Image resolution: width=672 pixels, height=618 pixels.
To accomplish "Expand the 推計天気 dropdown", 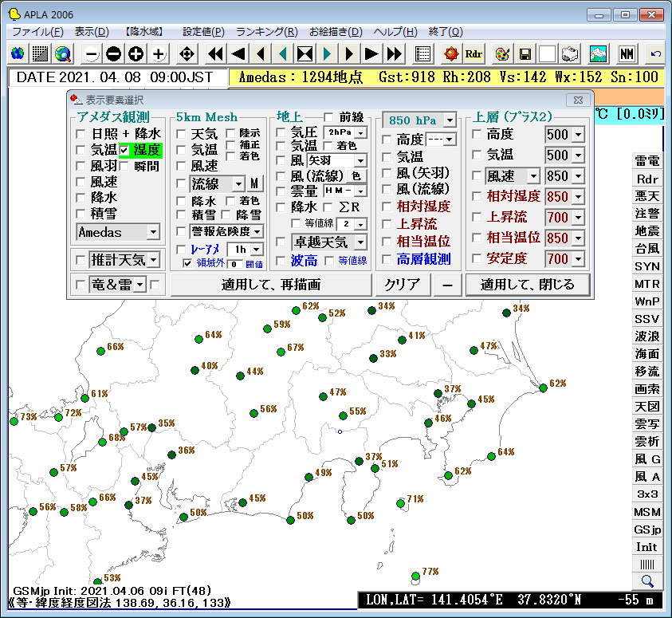I will 153,260.
